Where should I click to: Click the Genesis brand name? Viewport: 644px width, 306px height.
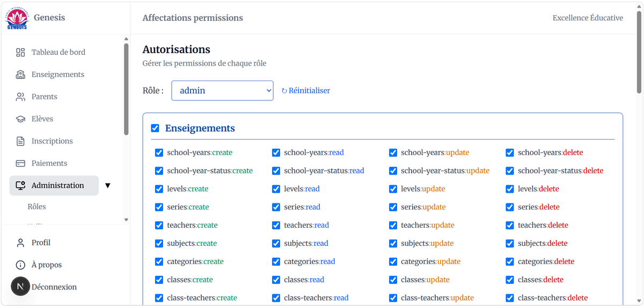point(49,18)
